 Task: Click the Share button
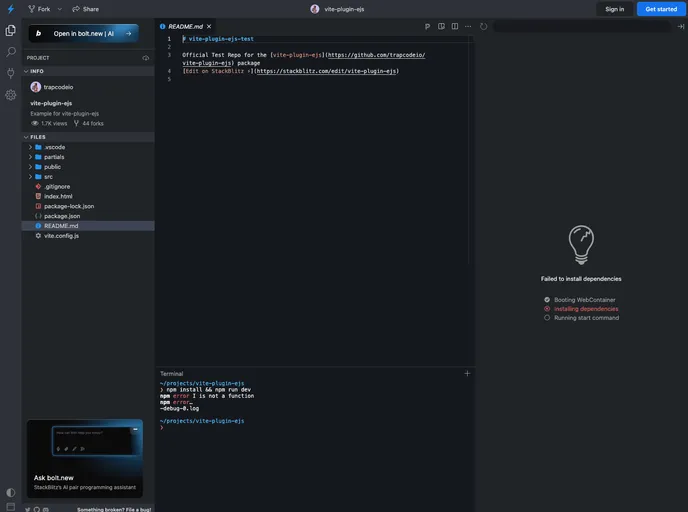pyautogui.click(x=86, y=9)
